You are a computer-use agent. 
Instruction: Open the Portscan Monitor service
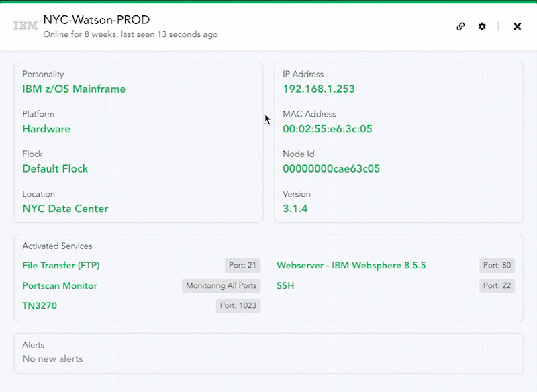[60, 285]
